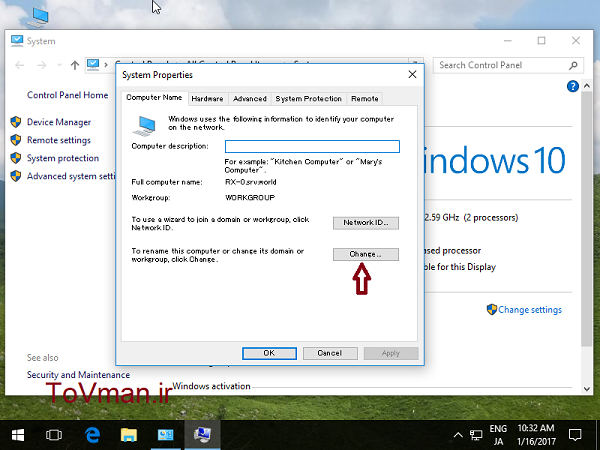Click the address bar computer icon

[93, 65]
